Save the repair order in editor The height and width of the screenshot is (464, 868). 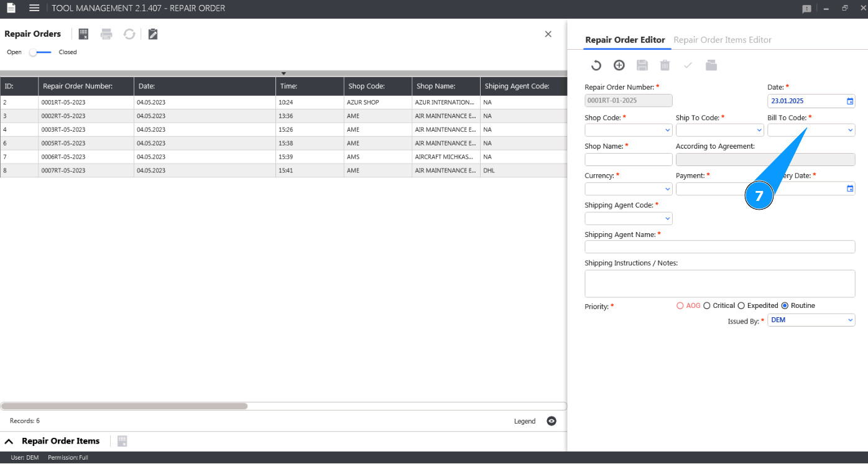pyautogui.click(x=642, y=65)
